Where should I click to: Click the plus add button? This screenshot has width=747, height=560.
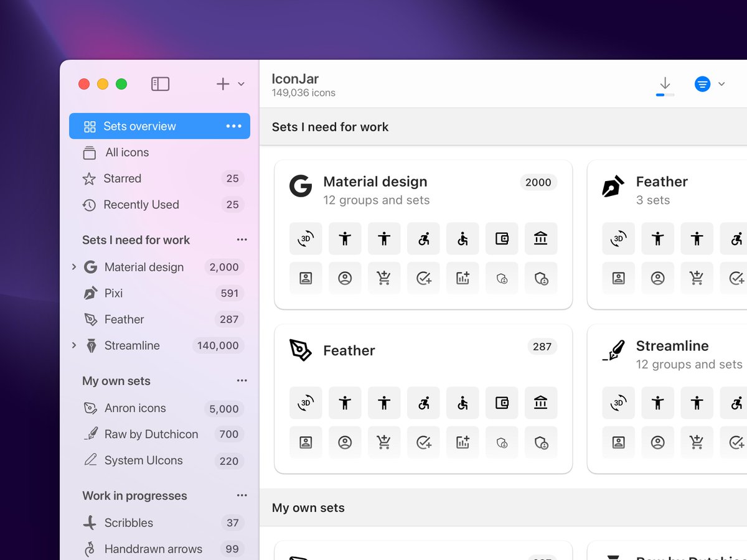tap(223, 84)
